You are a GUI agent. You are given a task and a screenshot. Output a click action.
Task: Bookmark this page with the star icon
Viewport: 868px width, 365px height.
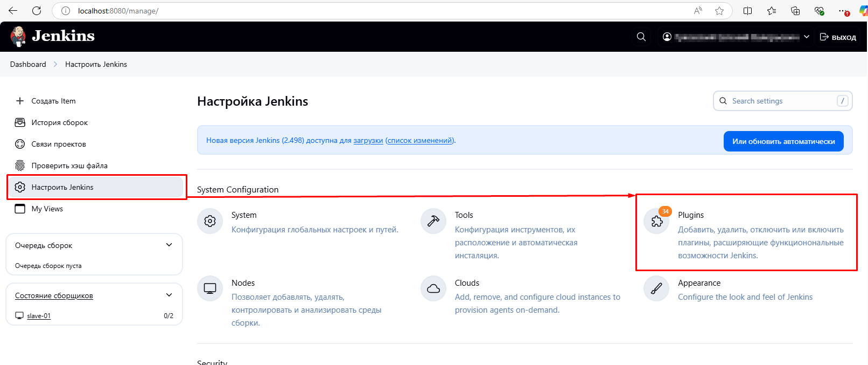pyautogui.click(x=719, y=11)
